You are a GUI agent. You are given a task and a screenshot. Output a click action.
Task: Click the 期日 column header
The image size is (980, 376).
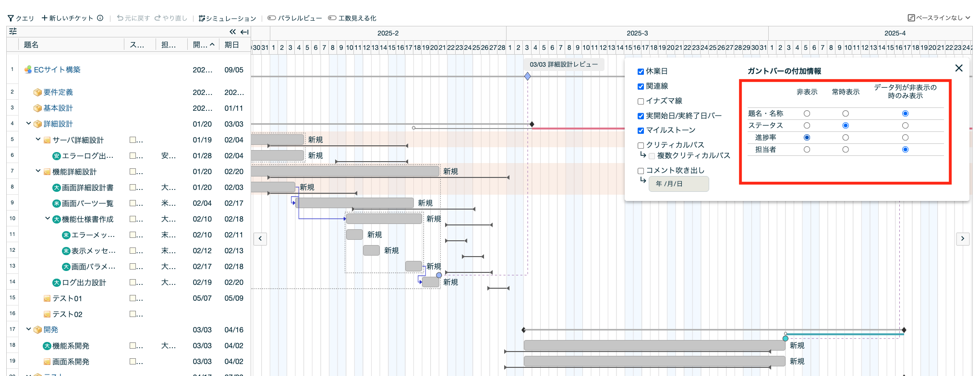point(232,45)
